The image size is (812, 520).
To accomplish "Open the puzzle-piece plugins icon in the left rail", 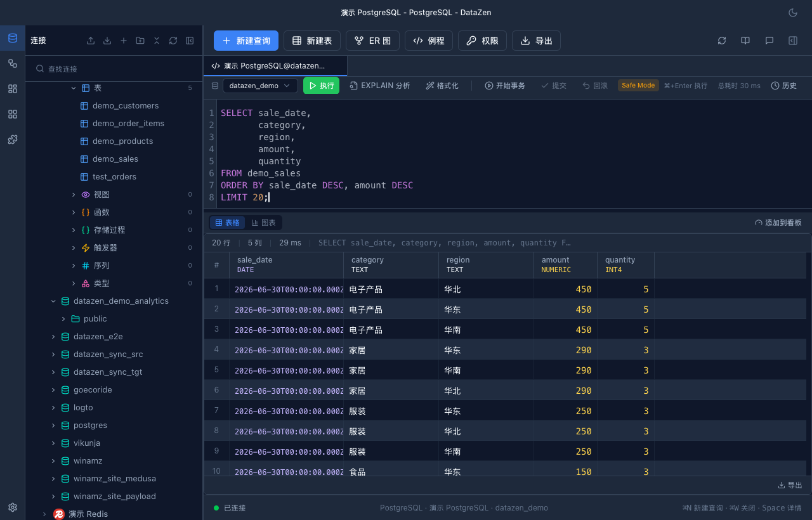I will (x=13, y=140).
